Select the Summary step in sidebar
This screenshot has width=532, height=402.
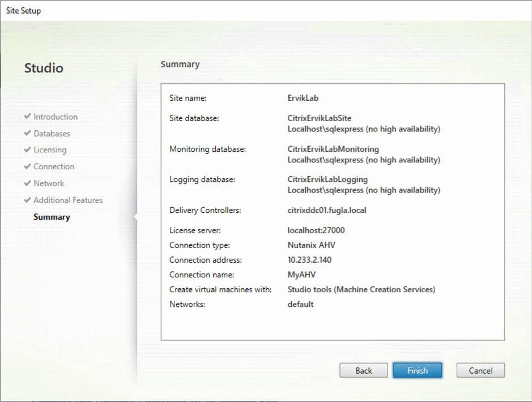[52, 217]
